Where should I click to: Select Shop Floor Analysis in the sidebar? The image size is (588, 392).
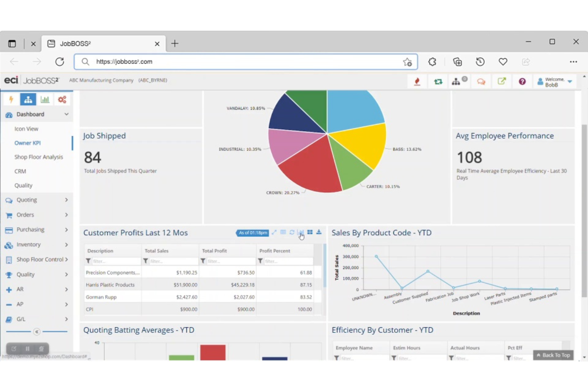tap(39, 156)
